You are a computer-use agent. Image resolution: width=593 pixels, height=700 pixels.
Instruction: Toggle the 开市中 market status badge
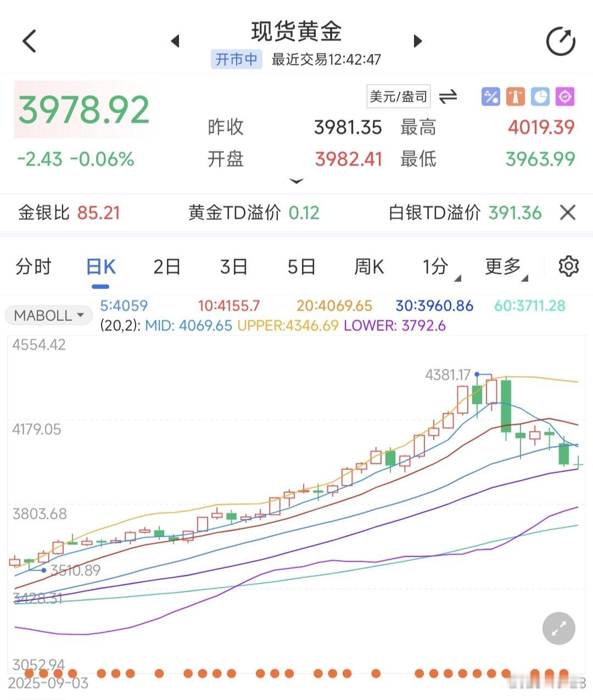pyautogui.click(x=236, y=59)
